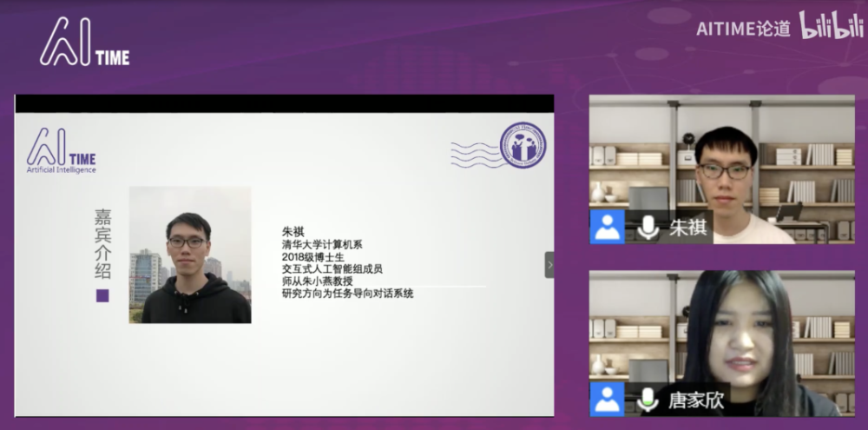Toggle 朱祺's microphone icon
This screenshot has height=430, width=868.
[x=648, y=228]
